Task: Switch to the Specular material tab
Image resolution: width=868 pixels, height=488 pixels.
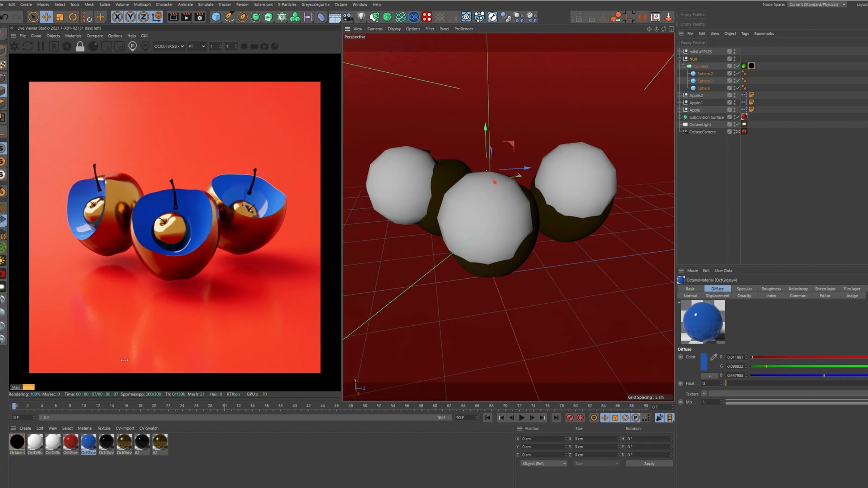Action: point(744,289)
